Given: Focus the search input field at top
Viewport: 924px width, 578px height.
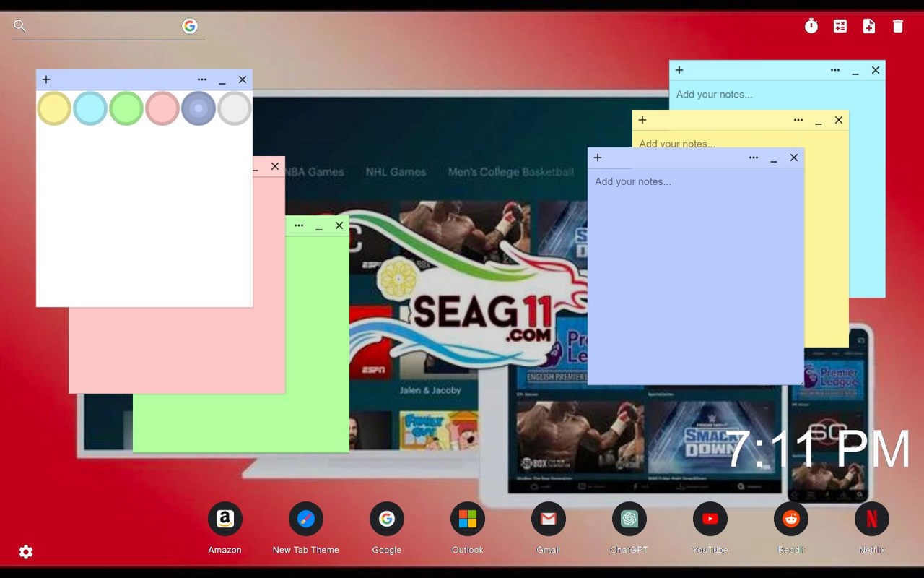Looking at the screenshot, I should (105, 27).
